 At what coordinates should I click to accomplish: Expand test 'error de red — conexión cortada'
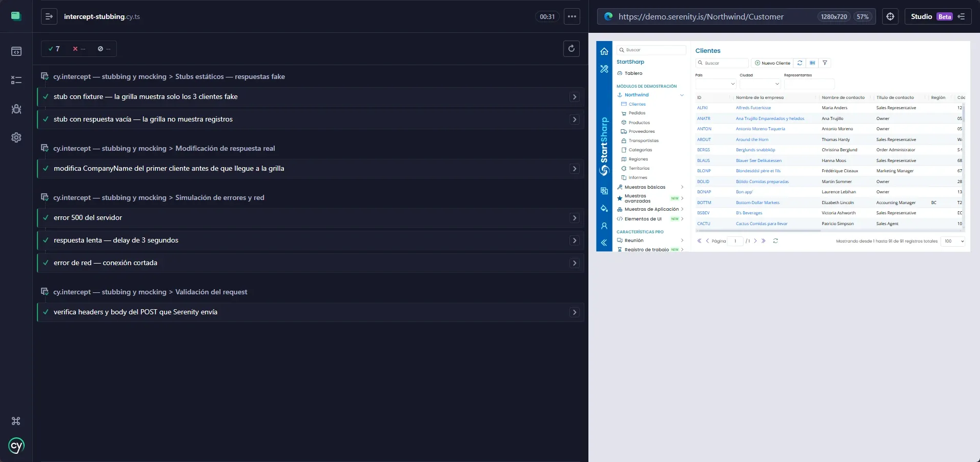coord(575,263)
